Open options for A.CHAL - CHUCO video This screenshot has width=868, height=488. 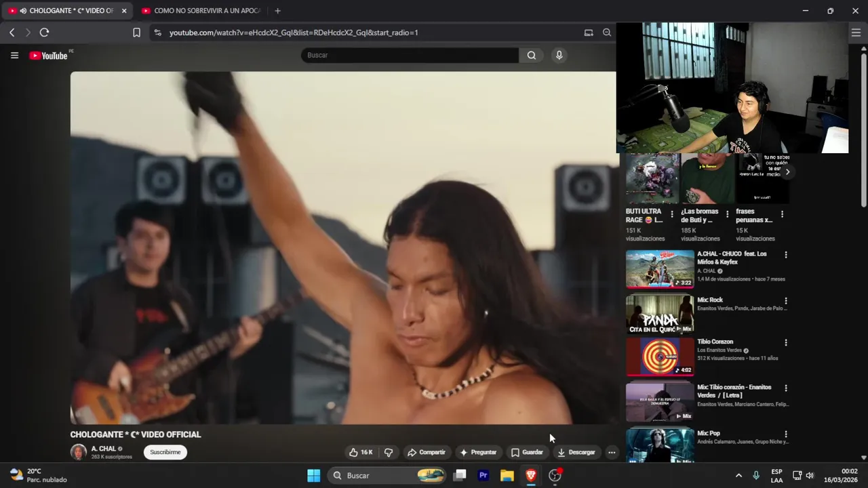pyautogui.click(x=786, y=255)
